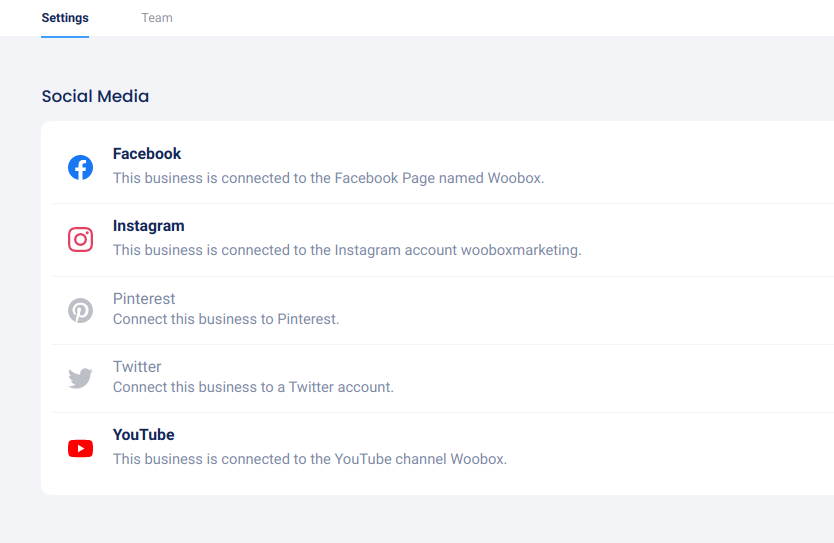Choose the Twitter row title
The height and width of the screenshot is (543, 834).
pos(137,367)
